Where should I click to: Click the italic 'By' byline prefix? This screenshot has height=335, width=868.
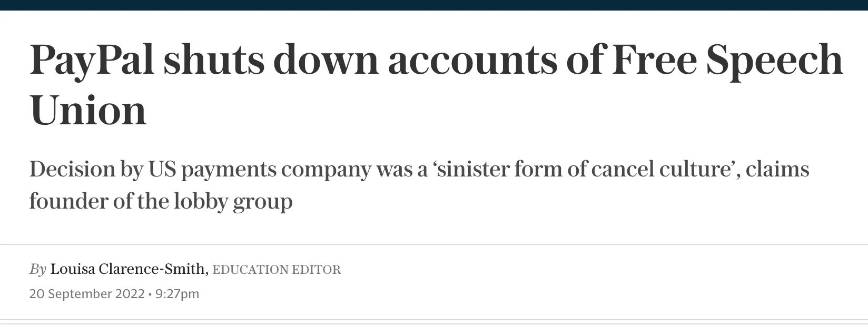coord(37,269)
